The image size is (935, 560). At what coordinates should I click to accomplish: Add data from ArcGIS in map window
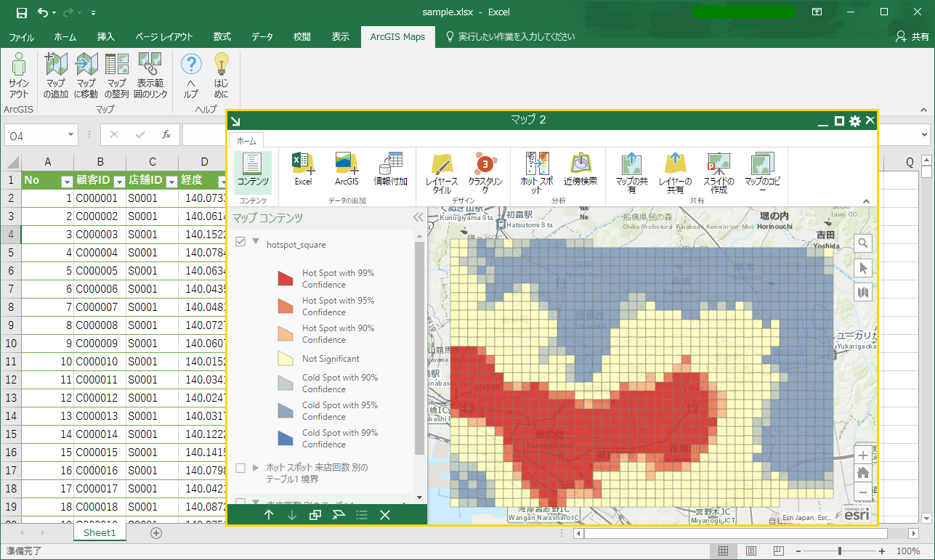pos(347,170)
